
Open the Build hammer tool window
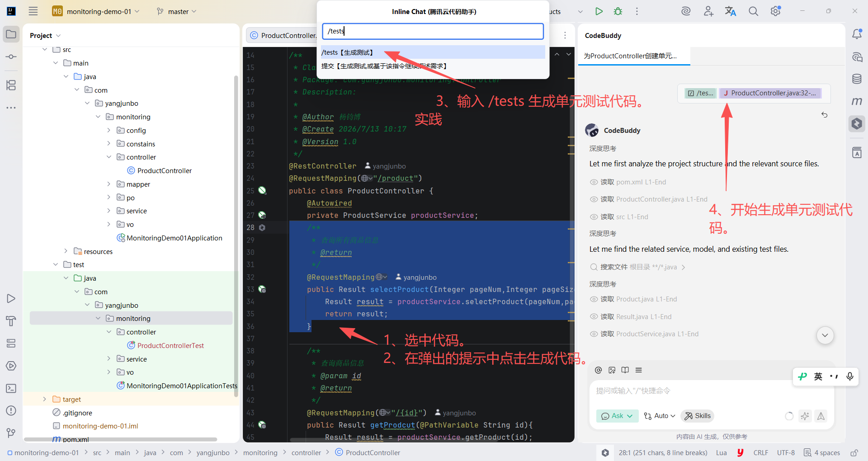(x=11, y=321)
